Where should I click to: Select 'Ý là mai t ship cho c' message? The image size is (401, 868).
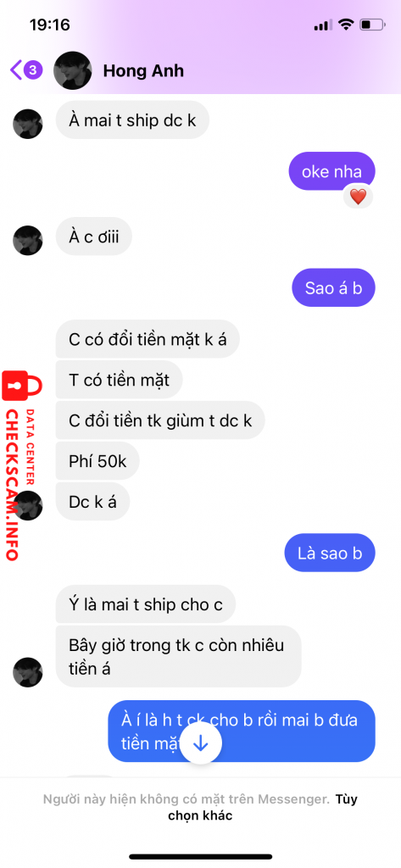coord(146,604)
